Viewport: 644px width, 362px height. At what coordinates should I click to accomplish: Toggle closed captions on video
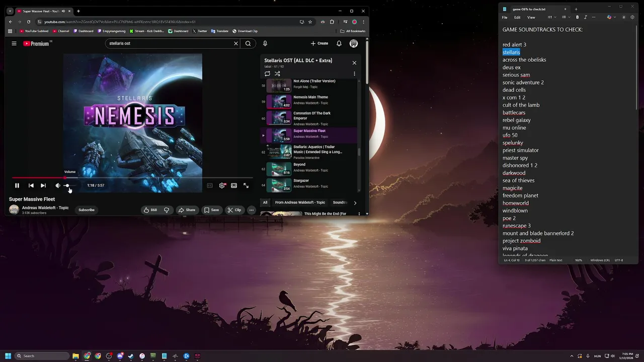tap(210, 186)
